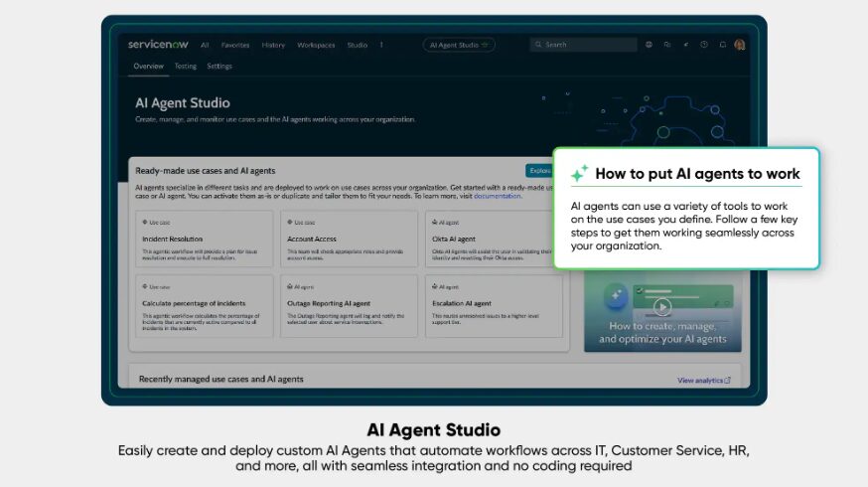The height and width of the screenshot is (487, 868).
Task: Open the notifications bell icon
Action: (722, 45)
